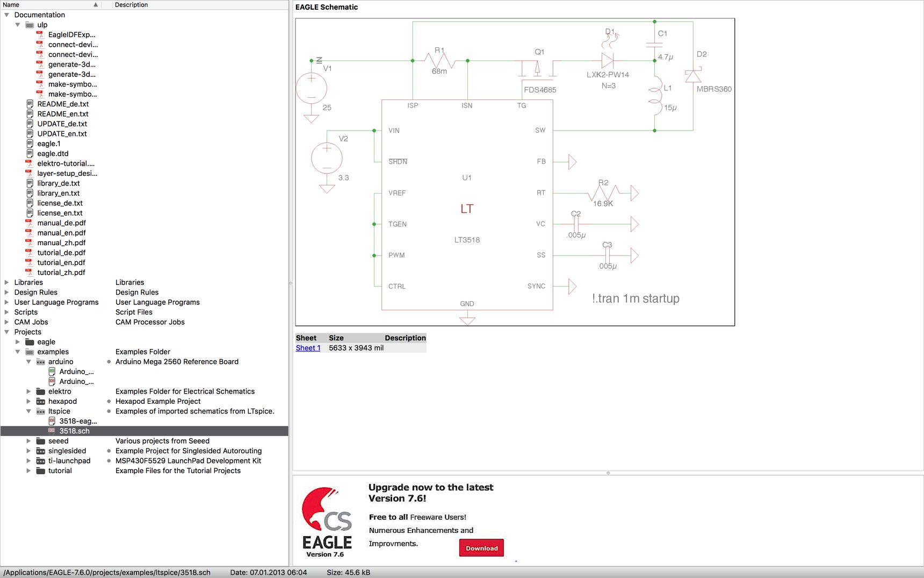
Task: Toggle the singlesided project active marker dot
Action: click(109, 451)
